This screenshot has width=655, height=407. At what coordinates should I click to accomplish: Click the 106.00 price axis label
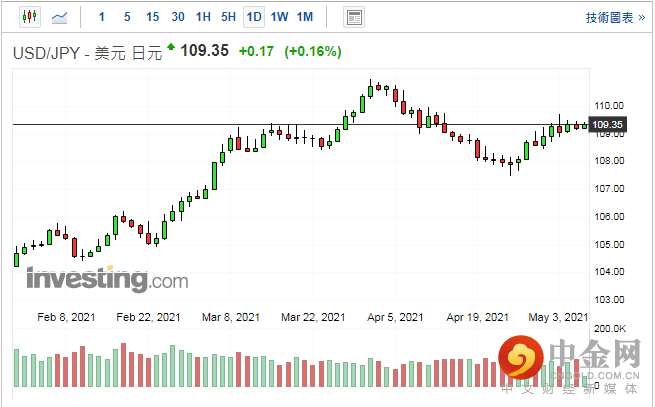click(x=609, y=216)
